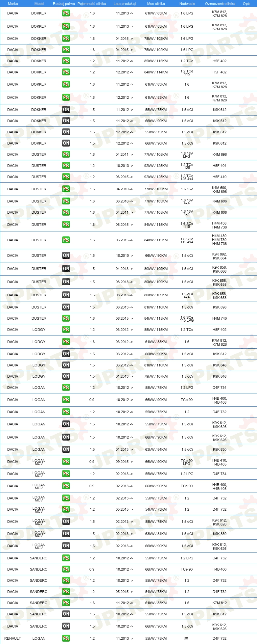257x644 pixels.
Task: Click petrol icon in Logan MCV 05.2015 row
Action: [x=66, y=509]
